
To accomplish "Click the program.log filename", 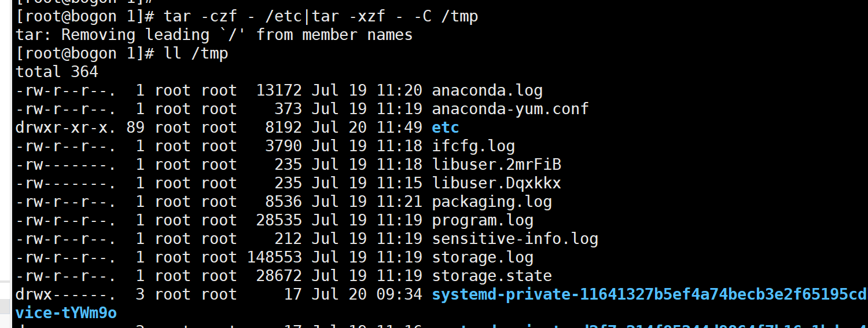I will point(483,220).
